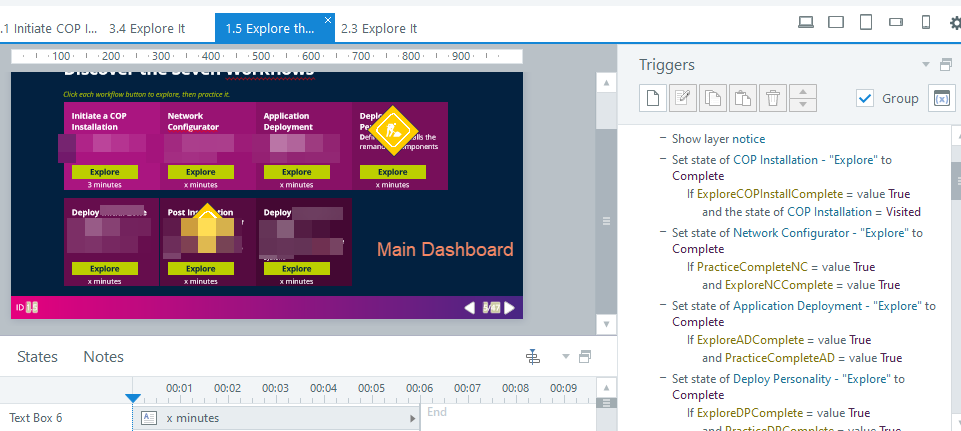Click the ExploreCOPInstallComplete variable link
This screenshot has width=961, height=431.
click(x=770, y=194)
